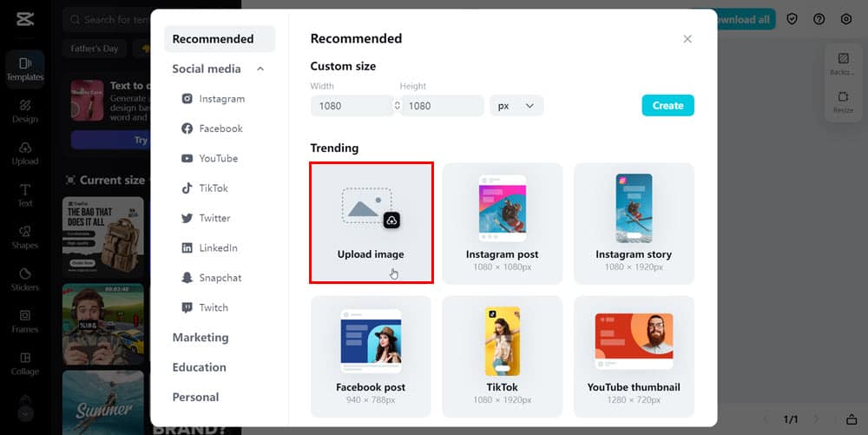Image resolution: width=868 pixels, height=435 pixels.
Task: Open the Background tool on right panel
Action: pyautogui.click(x=843, y=63)
